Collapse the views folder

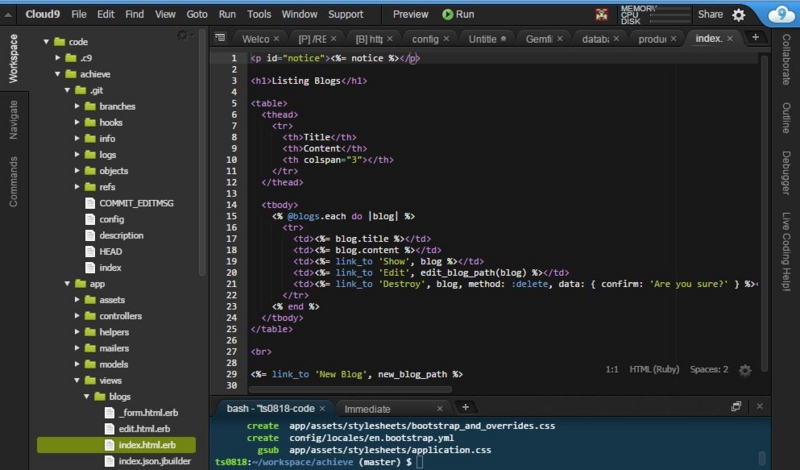(77, 380)
